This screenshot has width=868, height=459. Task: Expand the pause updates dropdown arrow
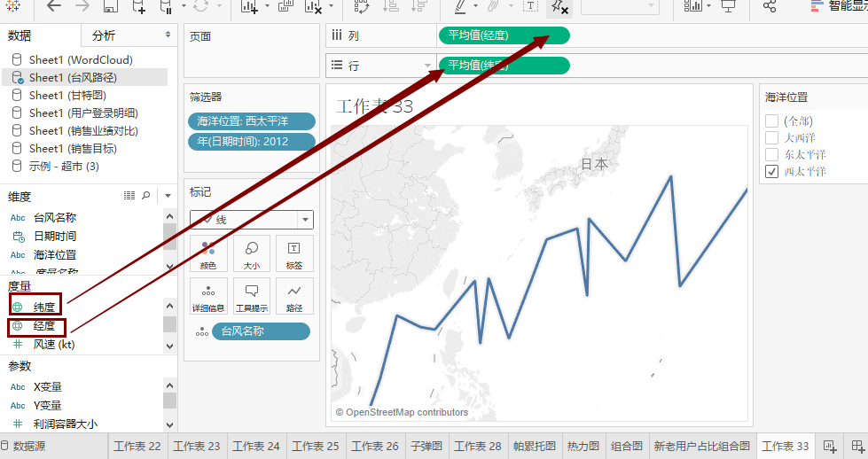[184, 6]
